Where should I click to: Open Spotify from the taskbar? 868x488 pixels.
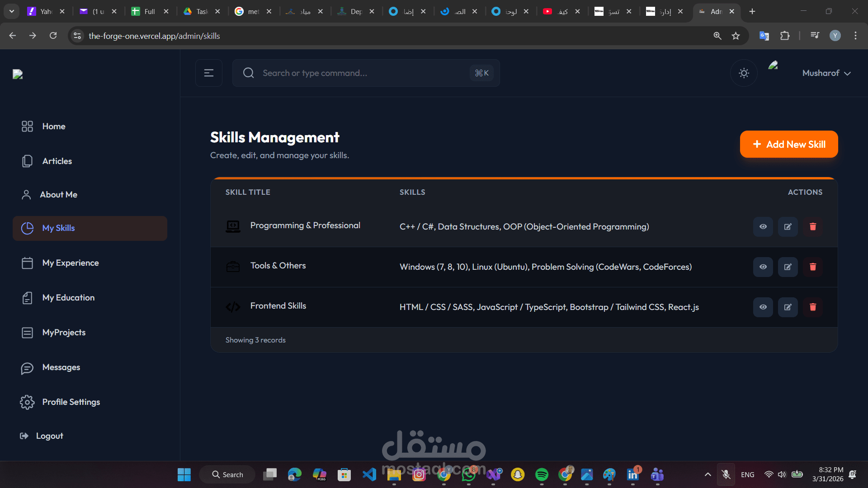542,474
